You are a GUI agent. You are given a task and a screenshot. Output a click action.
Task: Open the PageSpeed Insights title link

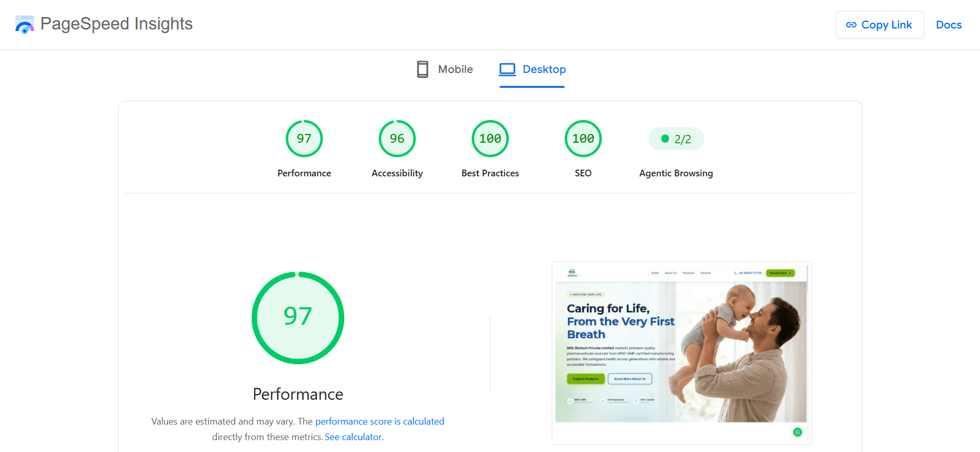[116, 24]
